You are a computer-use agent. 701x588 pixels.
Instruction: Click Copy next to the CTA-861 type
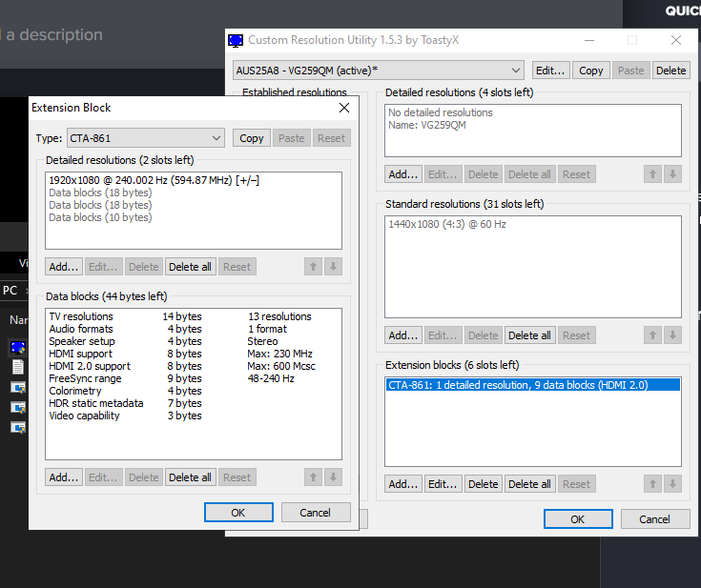point(252,138)
